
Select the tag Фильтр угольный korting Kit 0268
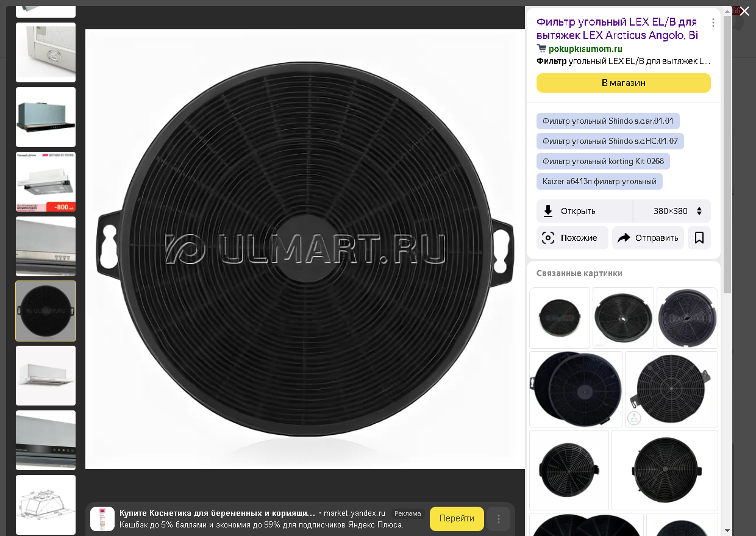(603, 161)
